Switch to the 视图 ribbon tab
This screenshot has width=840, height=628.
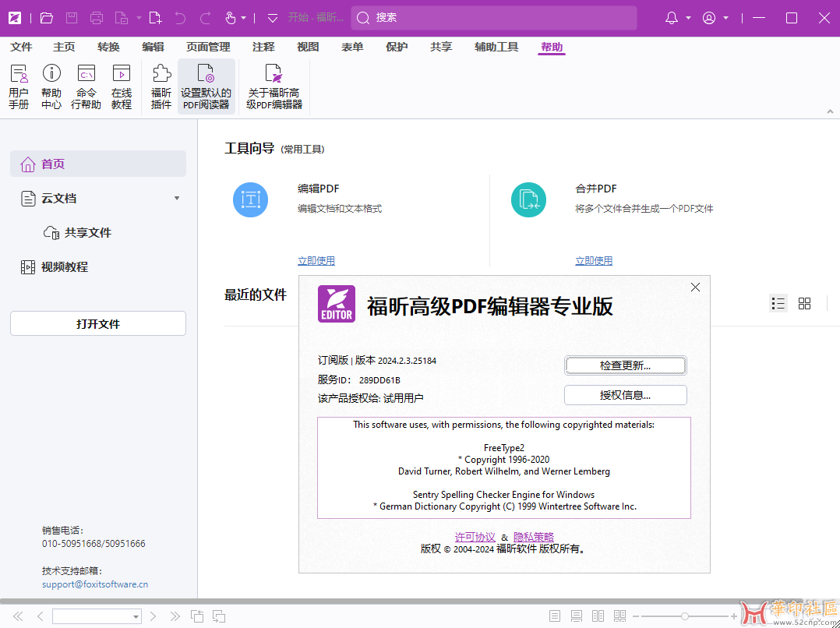[308, 47]
